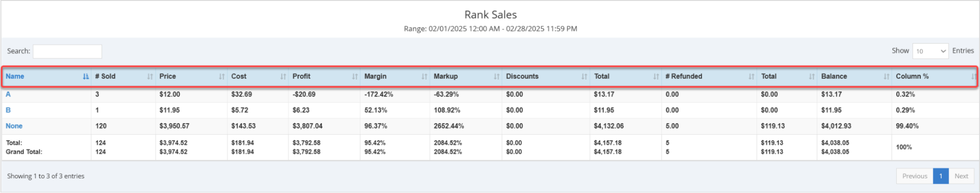Screen dimensions: 980x193
Task: Click 'Showing 1 to 3 of 3 entries'
Action: point(46,176)
